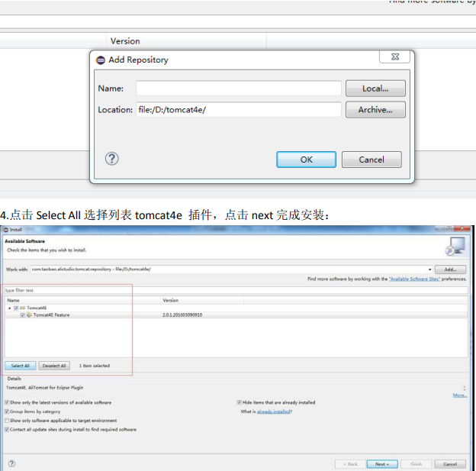Click the Install wizard banner image

(x=455, y=246)
